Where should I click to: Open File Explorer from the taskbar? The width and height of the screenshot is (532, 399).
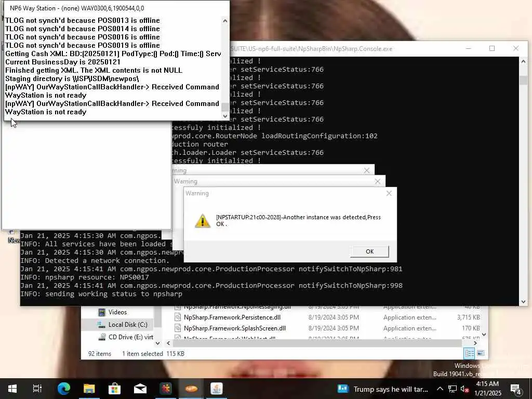pyautogui.click(x=89, y=389)
